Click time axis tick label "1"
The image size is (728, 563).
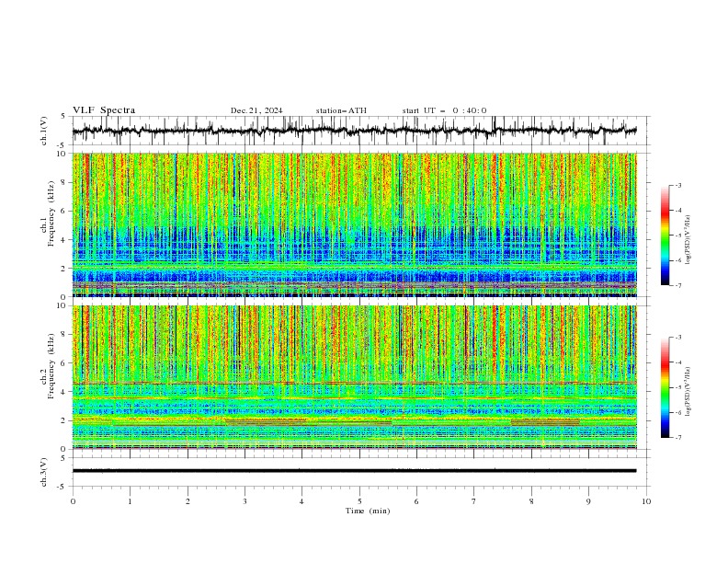pyautogui.click(x=130, y=501)
